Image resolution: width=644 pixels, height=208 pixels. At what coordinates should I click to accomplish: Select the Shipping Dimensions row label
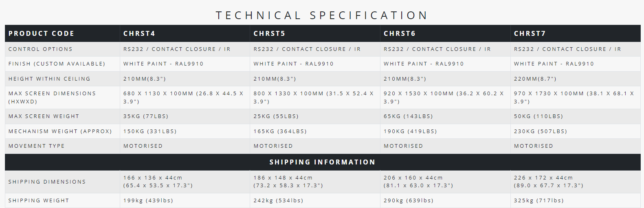point(47,182)
